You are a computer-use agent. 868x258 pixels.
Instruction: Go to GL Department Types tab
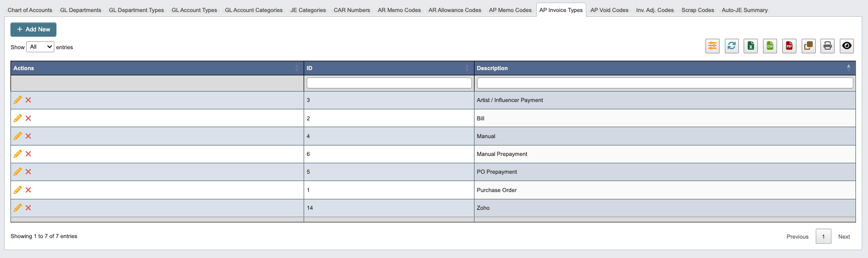(x=136, y=10)
